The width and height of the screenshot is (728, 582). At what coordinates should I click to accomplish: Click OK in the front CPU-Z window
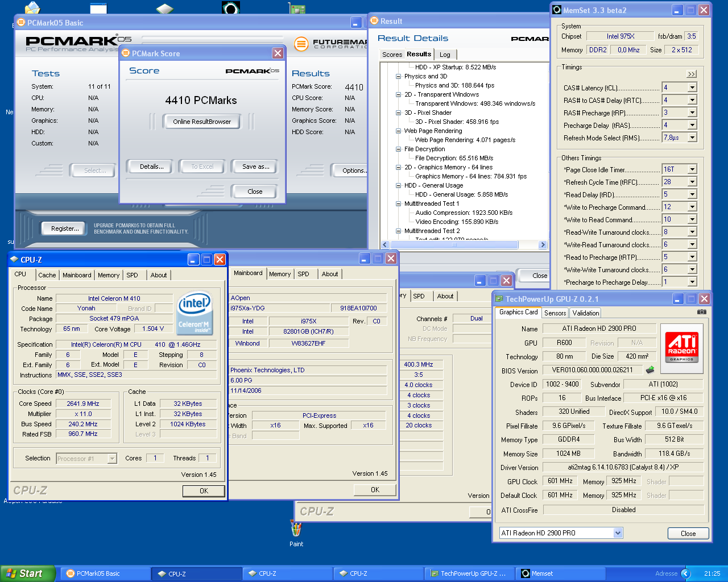(204, 491)
